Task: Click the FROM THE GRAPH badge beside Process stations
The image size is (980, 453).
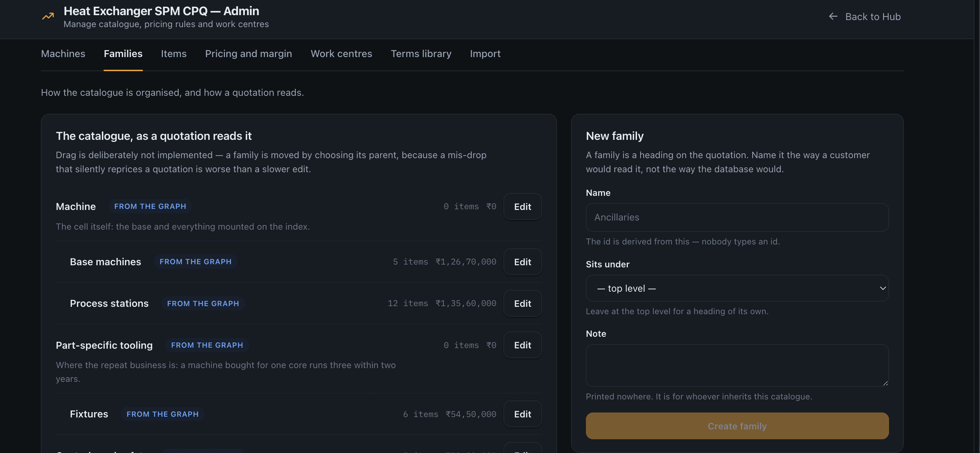Action: pos(203,304)
